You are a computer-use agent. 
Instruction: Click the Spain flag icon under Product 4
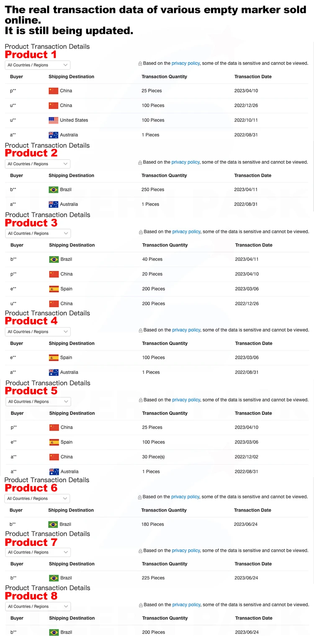pos(54,358)
